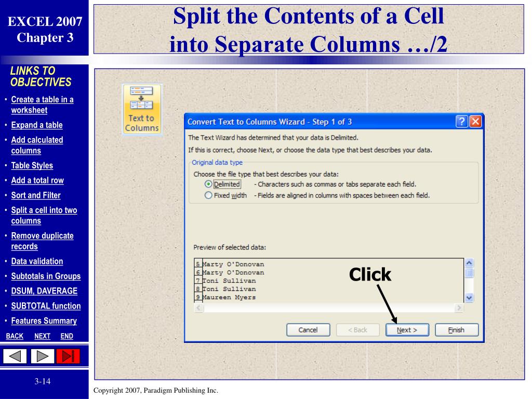532x399 pixels.
Task: Open the Features Summary link
Action: (x=44, y=321)
